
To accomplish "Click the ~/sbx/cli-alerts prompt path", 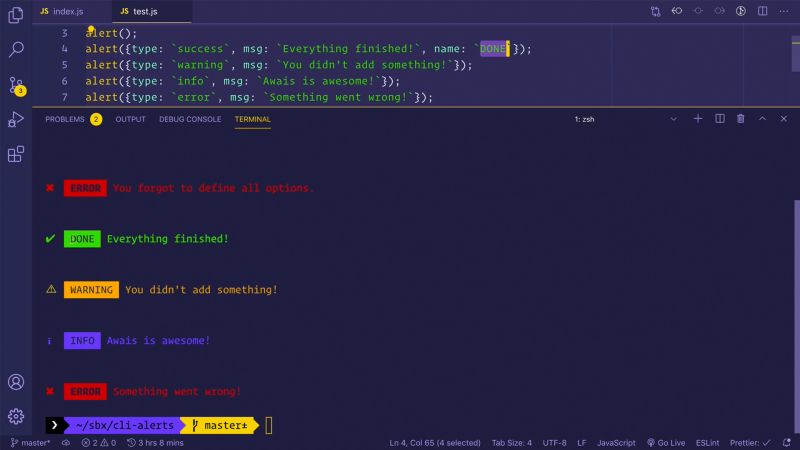I will click(x=124, y=425).
